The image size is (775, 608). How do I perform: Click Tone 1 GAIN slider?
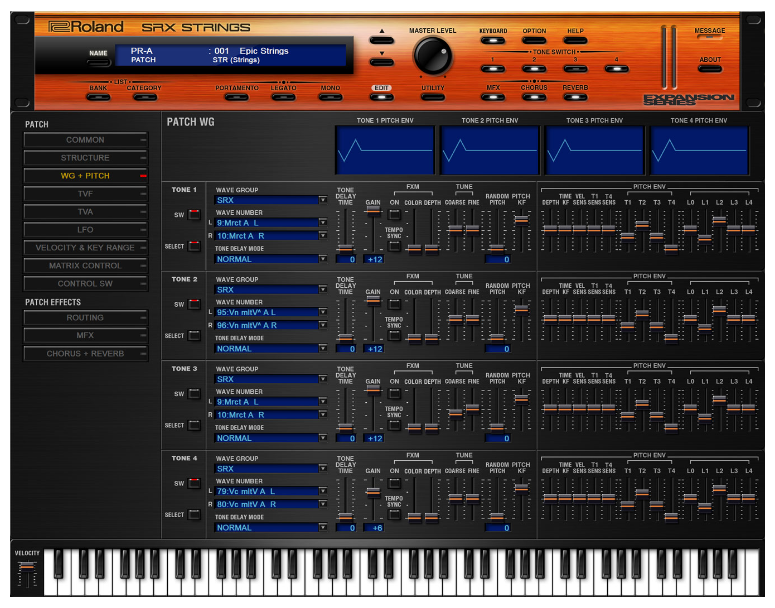tap(373, 211)
